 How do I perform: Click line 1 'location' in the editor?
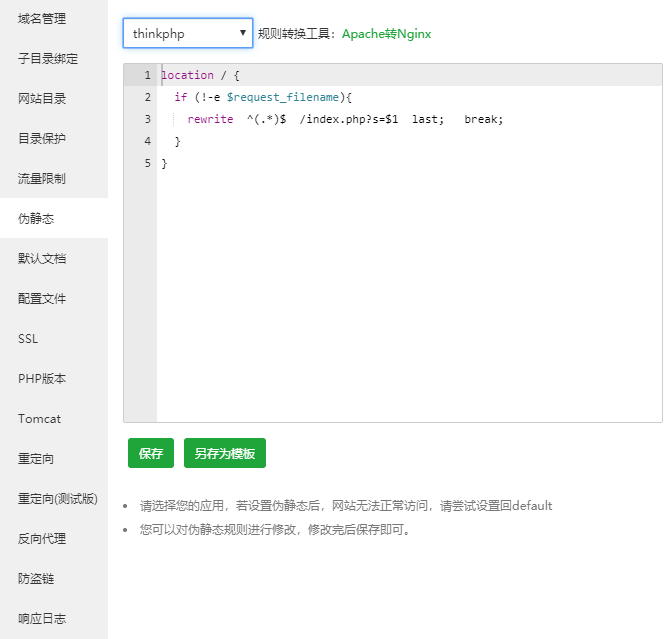point(187,75)
